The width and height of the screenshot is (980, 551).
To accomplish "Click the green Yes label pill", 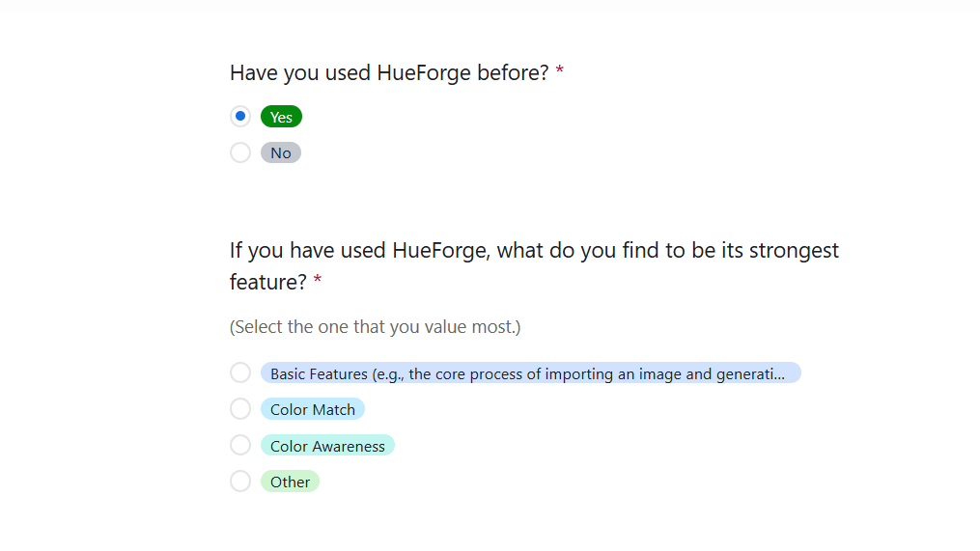I will point(281,117).
